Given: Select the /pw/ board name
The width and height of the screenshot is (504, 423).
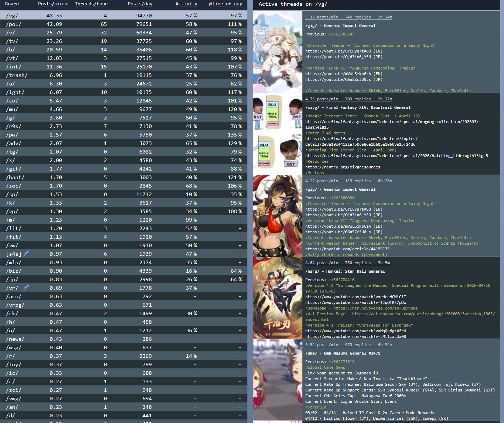Looking at the screenshot, I should (12, 135).
